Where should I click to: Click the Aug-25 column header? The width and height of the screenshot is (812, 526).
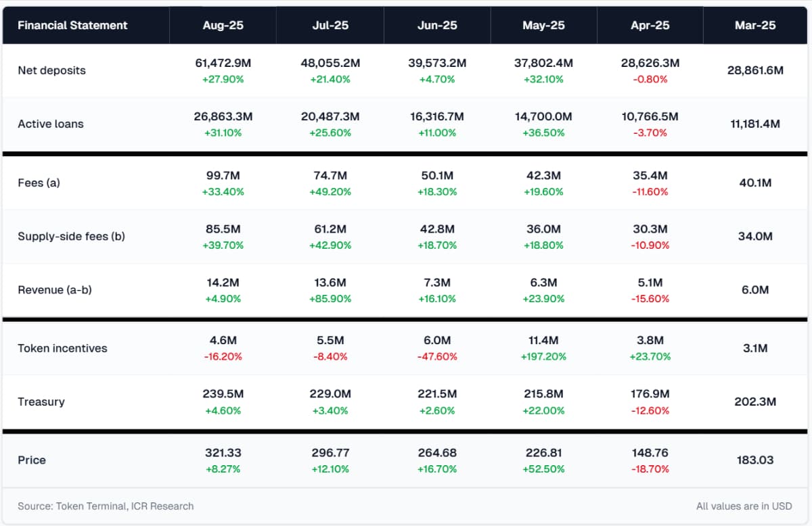[x=223, y=25]
